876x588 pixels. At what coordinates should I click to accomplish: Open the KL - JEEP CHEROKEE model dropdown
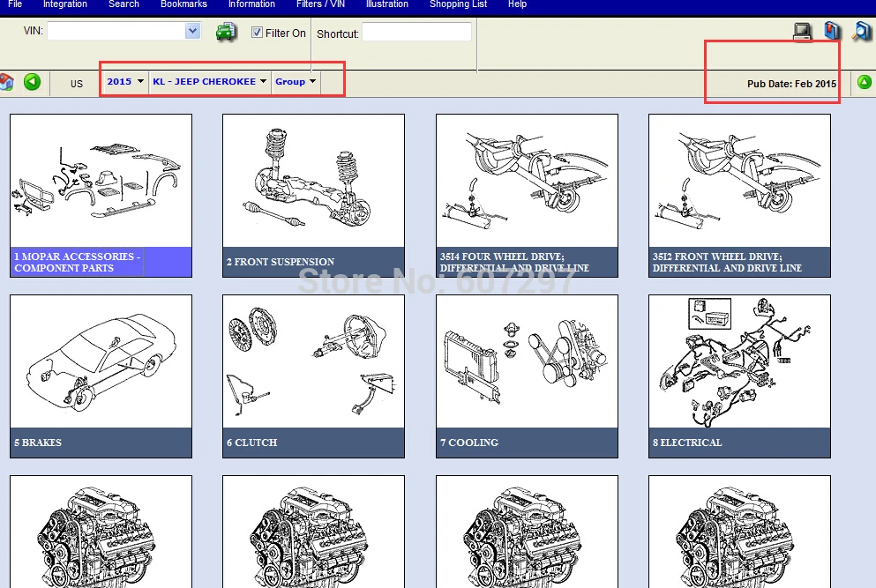(209, 81)
